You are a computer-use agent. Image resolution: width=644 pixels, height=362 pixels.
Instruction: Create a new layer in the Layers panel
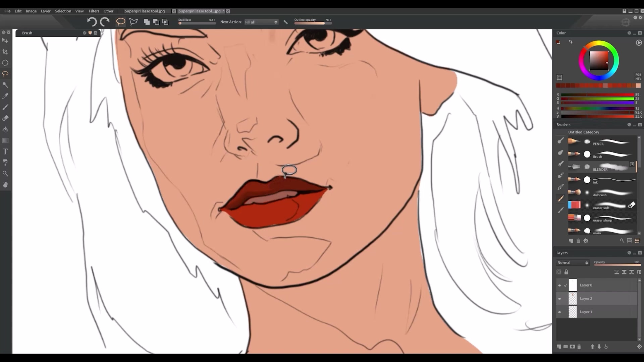tap(558, 347)
